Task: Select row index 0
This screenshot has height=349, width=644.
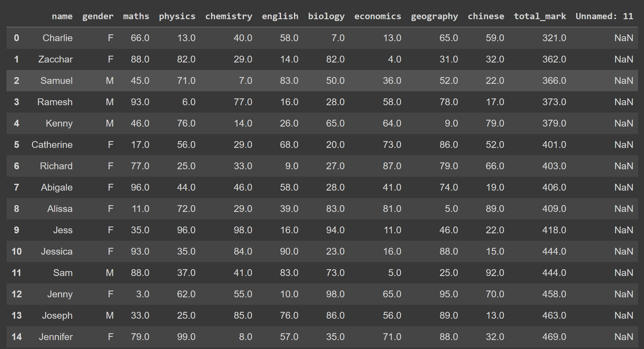Action: click(16, 38)
